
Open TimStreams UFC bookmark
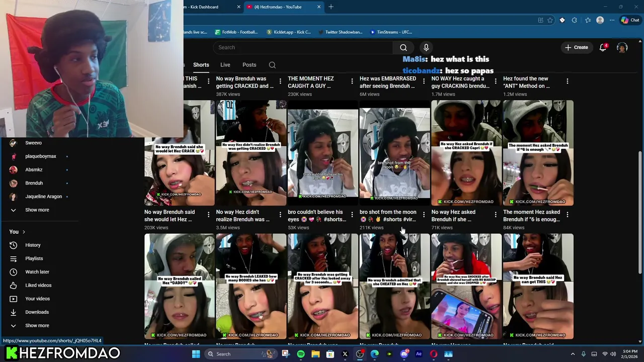click(391, 32)
